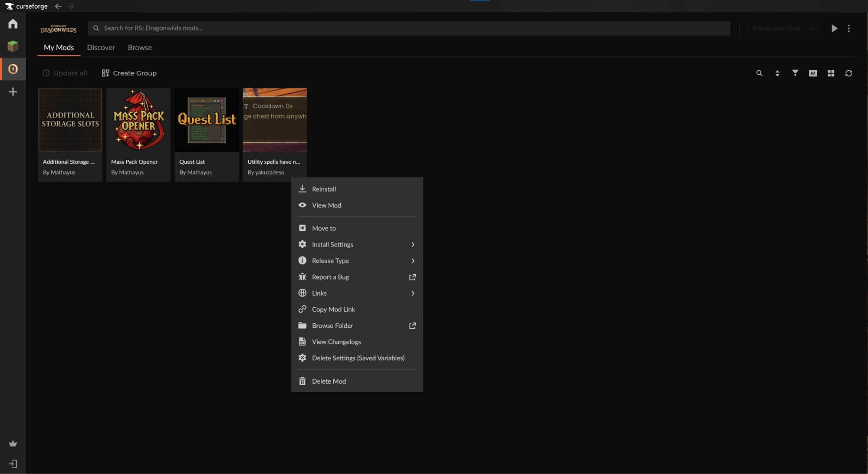868x474 pixels.
Task: Search my mods using magnifier icon
Action: pos(759,73)
